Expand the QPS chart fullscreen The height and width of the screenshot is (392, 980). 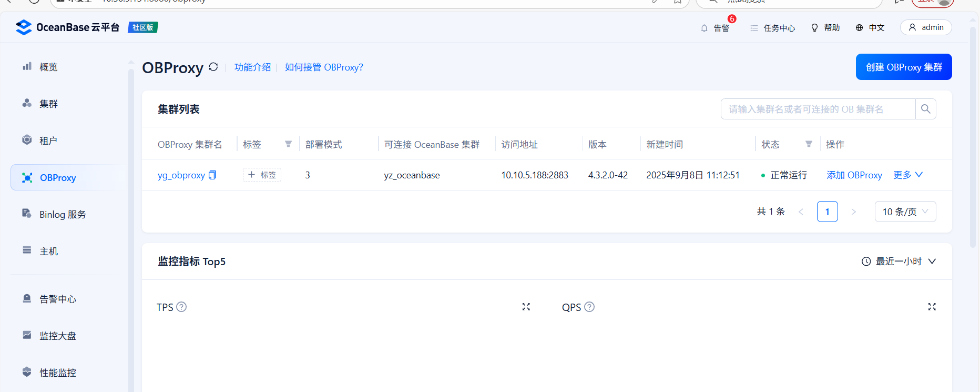pyautogui.click(x=932, y=307)
